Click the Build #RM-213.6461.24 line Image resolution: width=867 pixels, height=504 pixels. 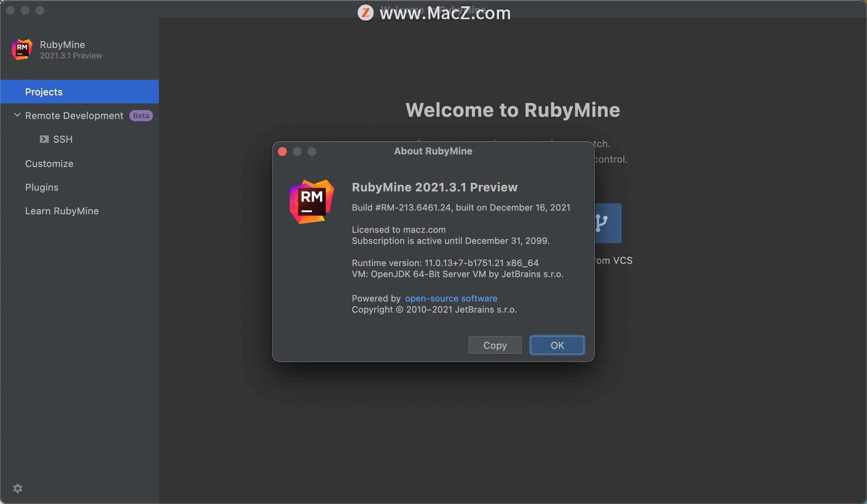pos(461,207)
